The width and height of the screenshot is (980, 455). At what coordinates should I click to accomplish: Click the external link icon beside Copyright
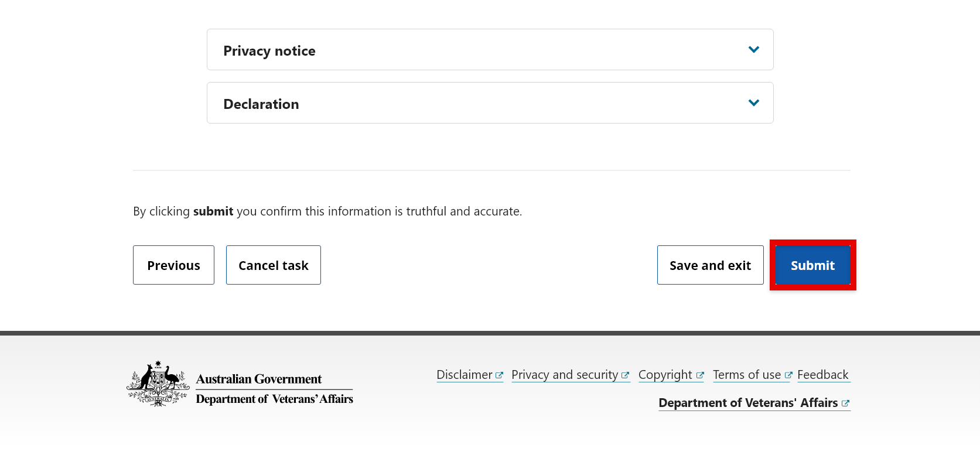(x=701, y=375)
